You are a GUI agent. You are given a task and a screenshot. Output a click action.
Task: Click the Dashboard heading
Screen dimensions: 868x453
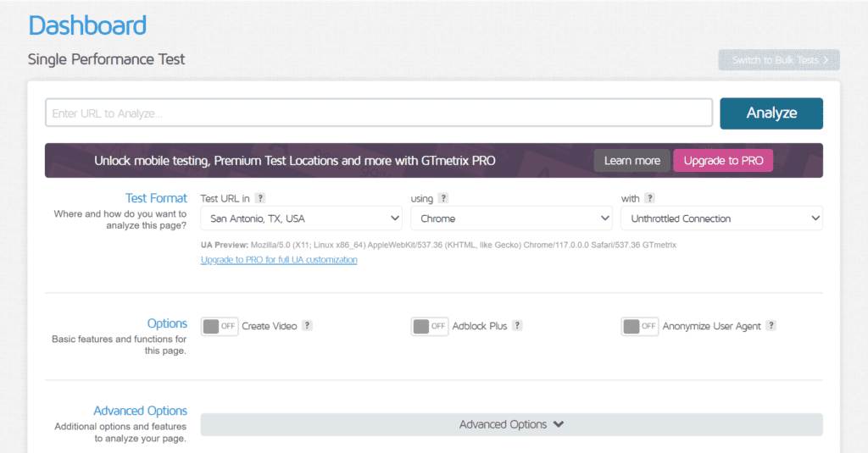[x=87, y=25]
